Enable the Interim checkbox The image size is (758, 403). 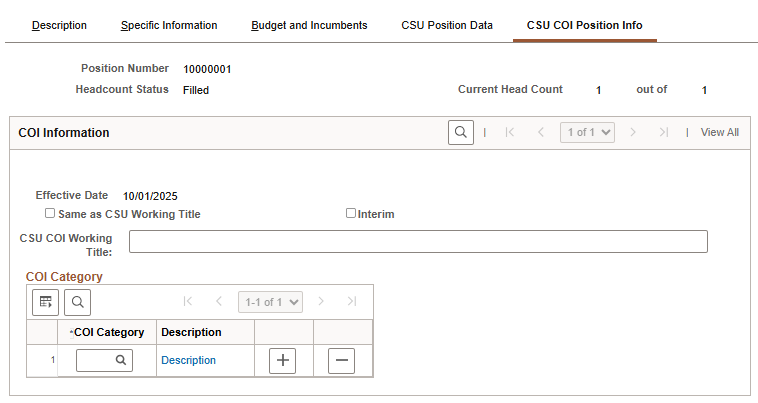[x=351, y=213]
